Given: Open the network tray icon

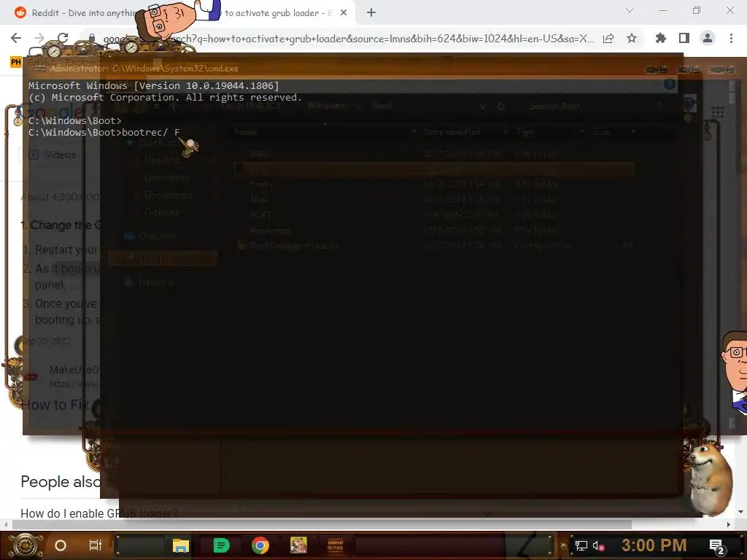Looking at the screenshot, I should [581, 545].
